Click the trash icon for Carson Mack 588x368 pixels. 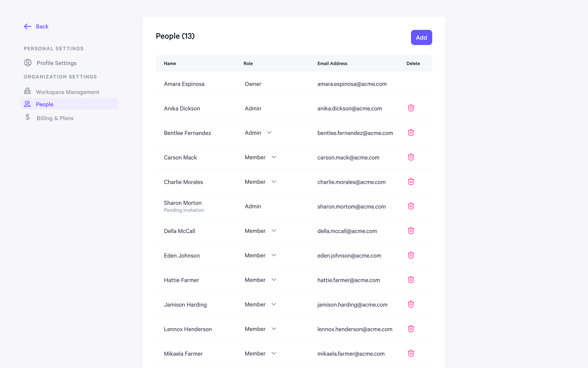(x=411, y=157)
